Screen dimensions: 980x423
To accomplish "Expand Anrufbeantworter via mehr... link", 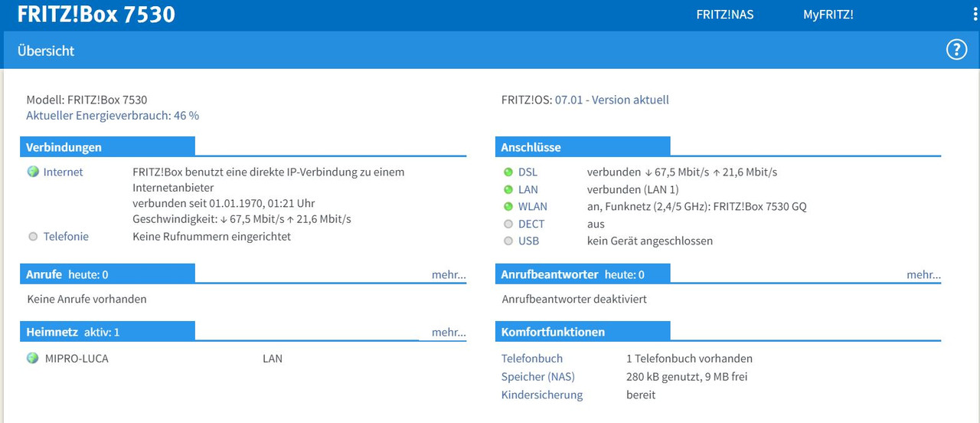I will [x=924, y=274].
